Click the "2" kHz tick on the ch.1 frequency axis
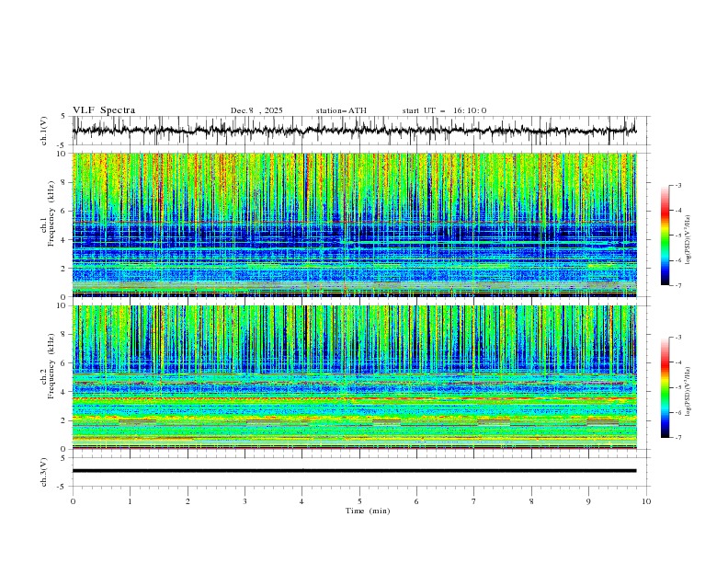Screen dimensions: 728x563 click(x=65, y=269)
